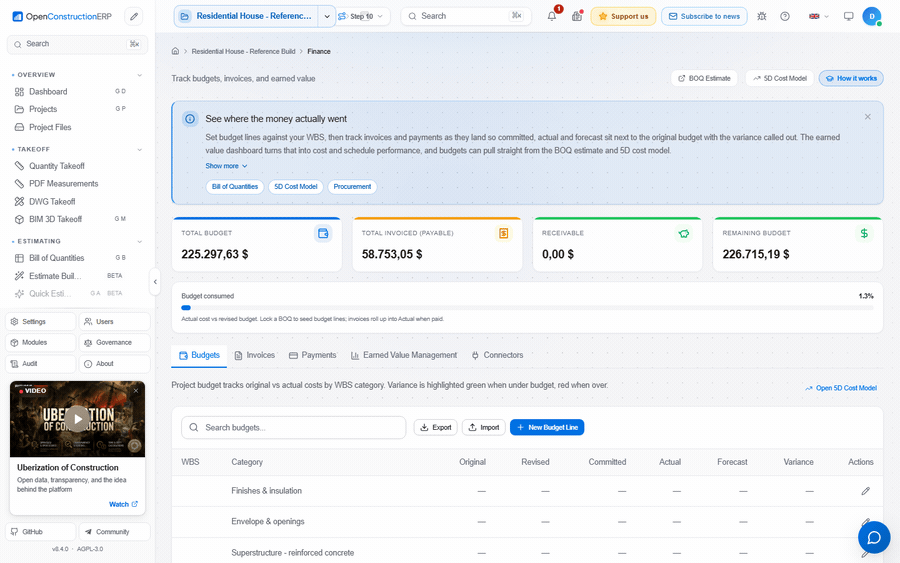Collapse the sidebar with the arrow handle

click(x=155, y=282)
